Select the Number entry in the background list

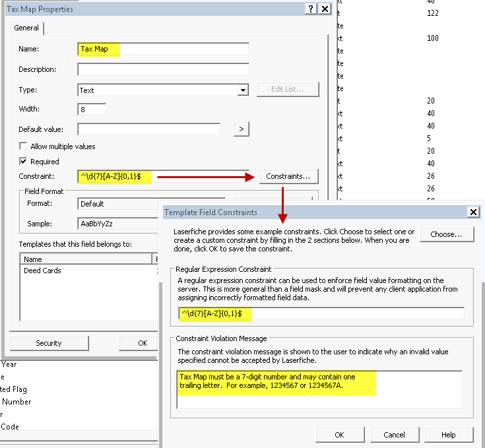(x=16, y=402)
